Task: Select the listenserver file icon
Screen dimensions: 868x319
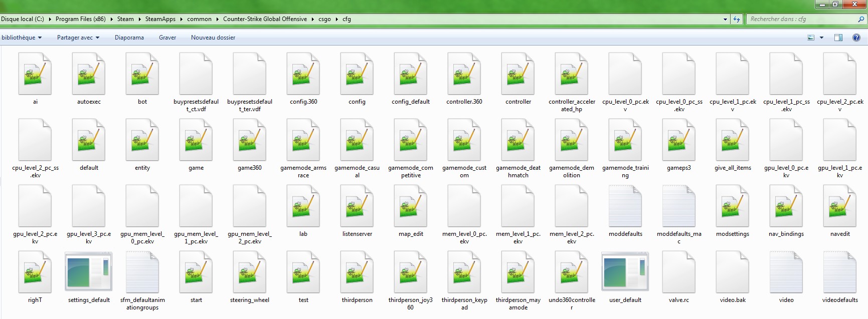Action: pyautogui.click(x=357, y=206)
